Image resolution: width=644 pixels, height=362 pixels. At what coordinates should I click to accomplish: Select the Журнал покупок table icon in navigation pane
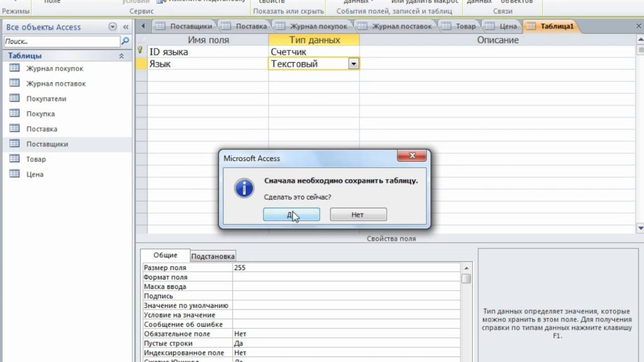click(15, 68)
